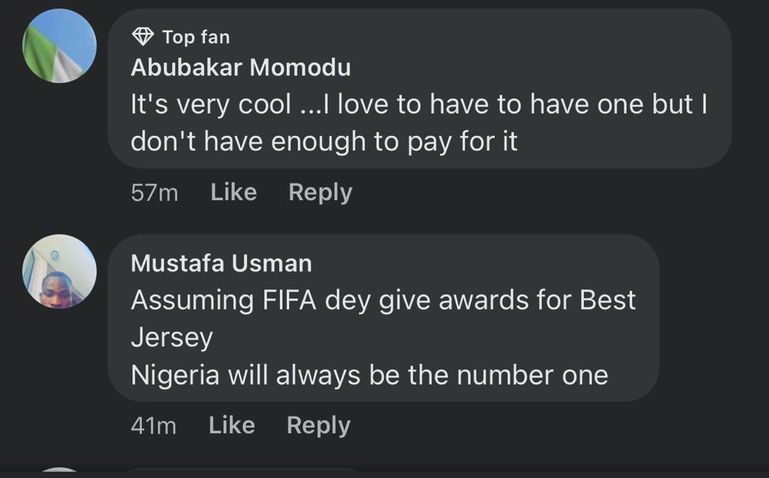This screenshot has height=478, width=769.
Task: Like Abubakar Momodu's comment
Action: pyautogui.click(x=233, y=192)
